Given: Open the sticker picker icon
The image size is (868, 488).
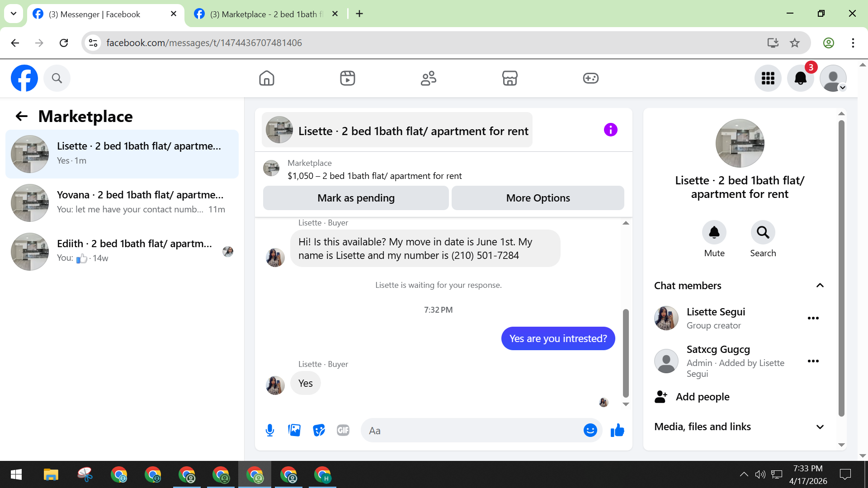Looking at the screenshot, I should pos(319,430).
